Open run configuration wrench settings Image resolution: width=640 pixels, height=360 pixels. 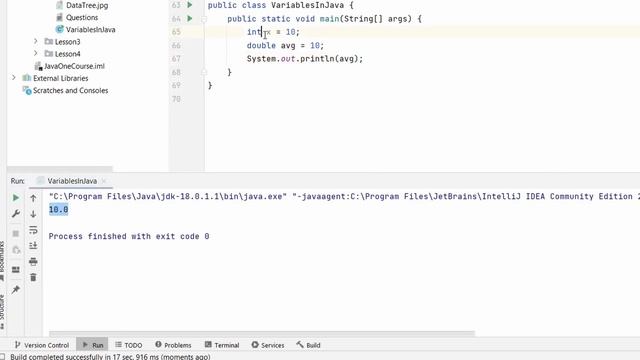point(16,213)
